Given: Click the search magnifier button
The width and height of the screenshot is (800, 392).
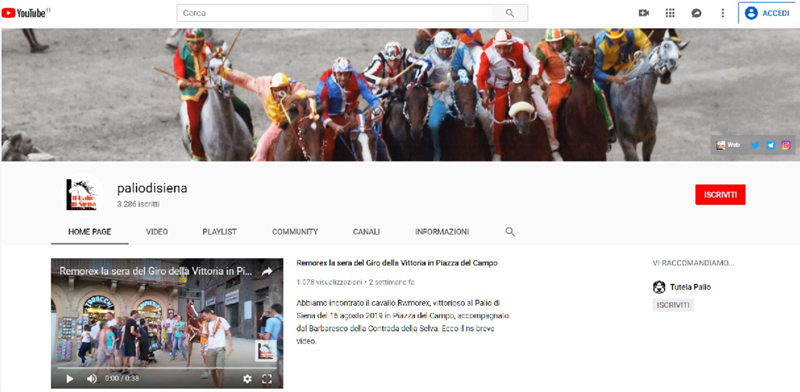Looking at the screenshot, I should pos(510,13).
